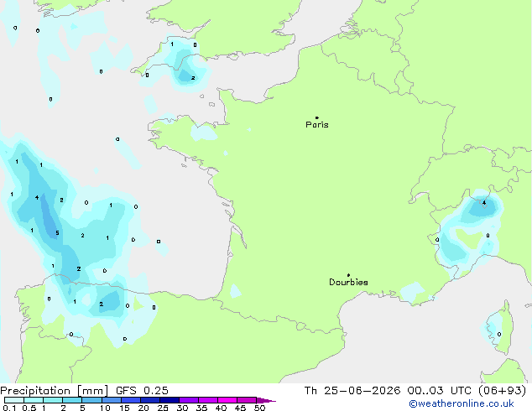Click legend scale label '0.1'
Image resolution: width=532 pixels, height=411 pixels.
point(9,408)
